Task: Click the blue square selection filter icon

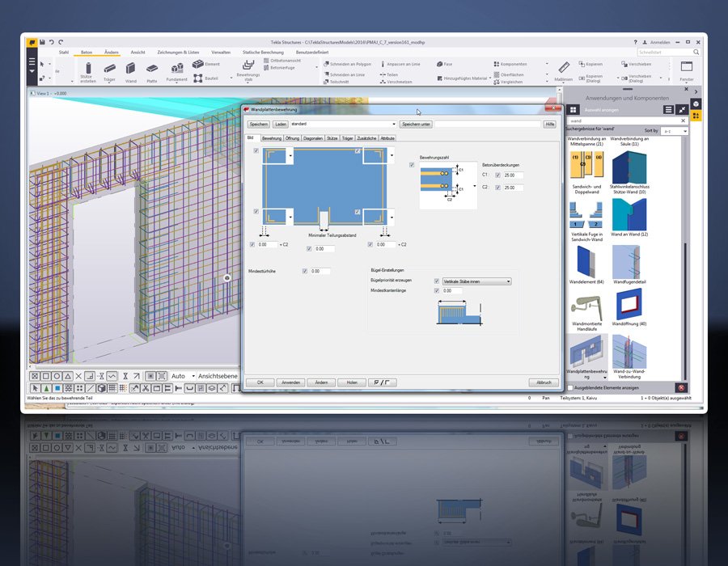Action: point(57,388)
